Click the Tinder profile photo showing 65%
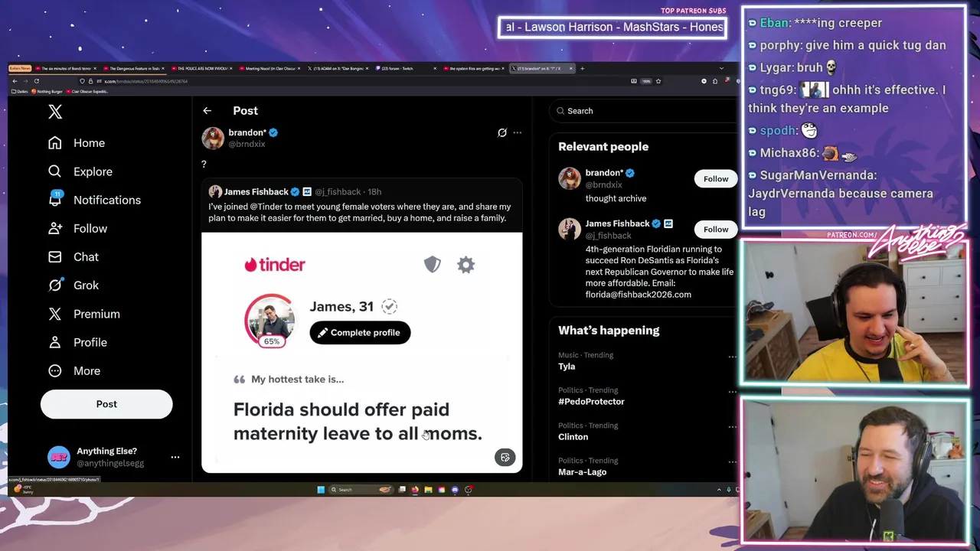 point(269,319)
